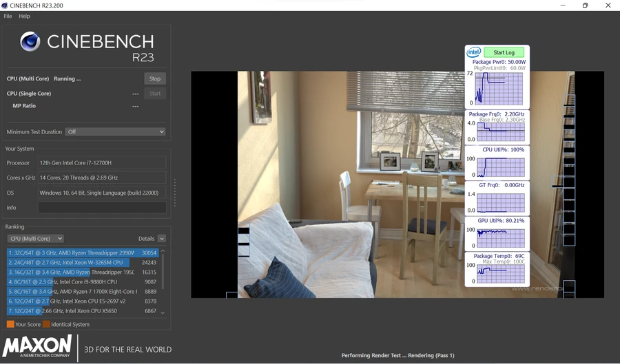Expand the ranking Details dropdown

point(162,239)
